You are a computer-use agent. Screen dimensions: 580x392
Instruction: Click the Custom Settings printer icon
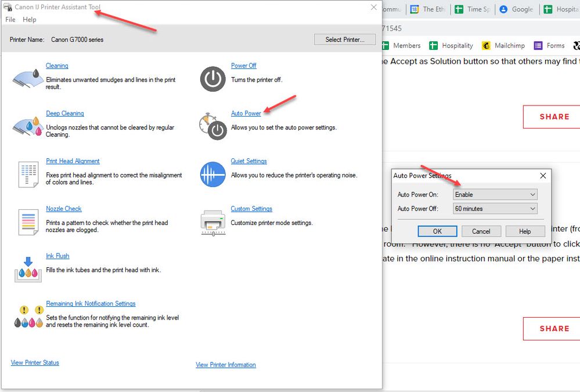tap(212, 221)
